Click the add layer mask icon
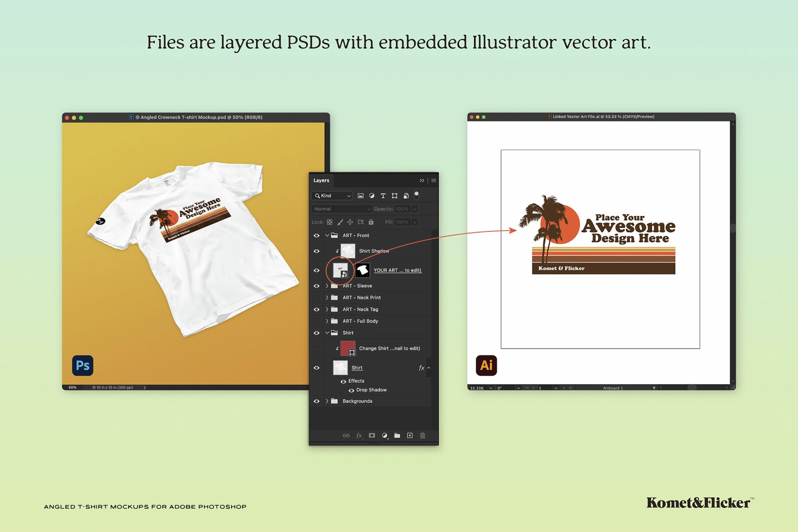The height and width of the screenshot is (532, 798). tap(372, 435)
